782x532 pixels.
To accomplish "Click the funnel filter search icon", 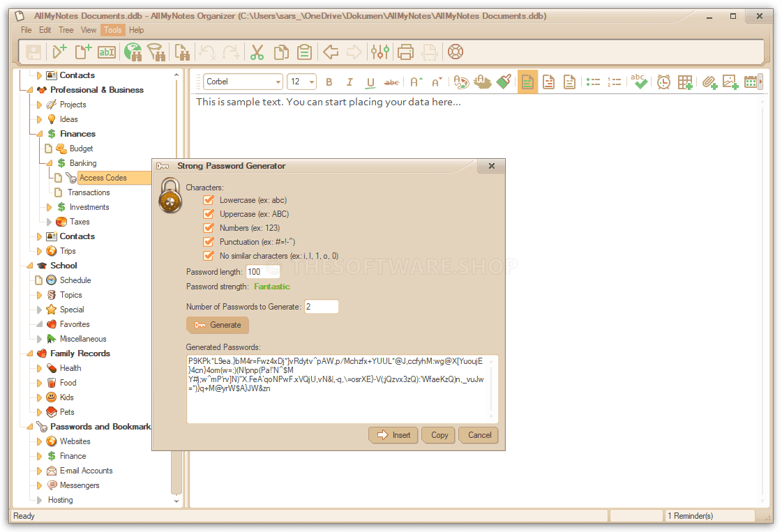I will (156, 52).
